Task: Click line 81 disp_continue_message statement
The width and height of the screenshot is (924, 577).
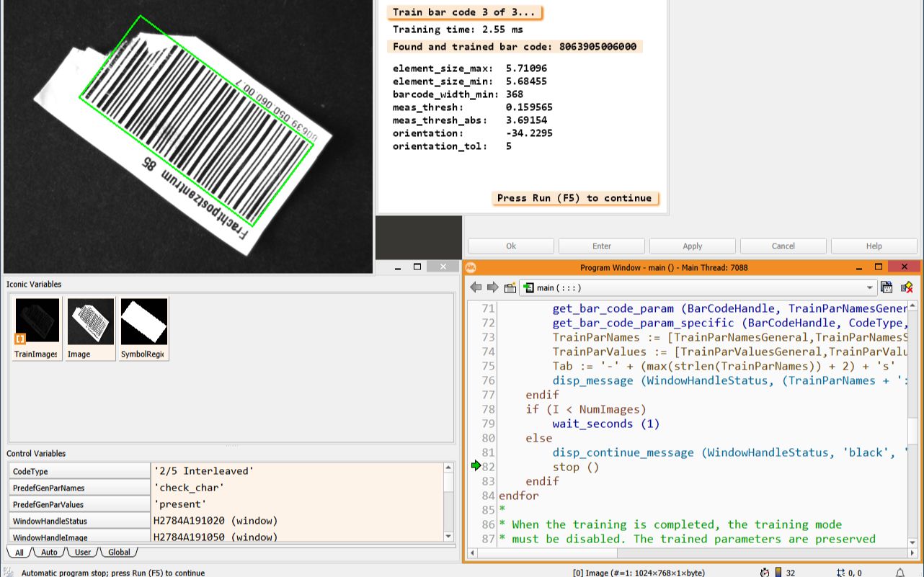Action: [729, 452]
